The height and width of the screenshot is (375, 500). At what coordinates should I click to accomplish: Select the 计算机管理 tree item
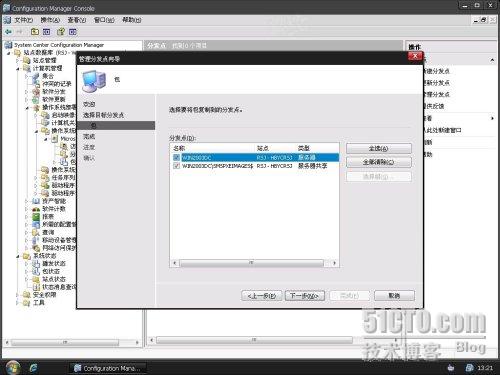pos(47,68)
